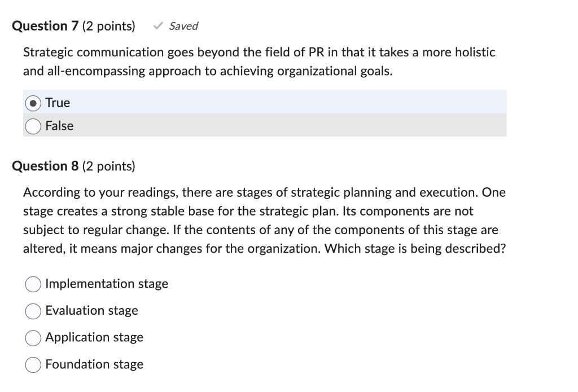Click the Question 8 description text

pyautogui.click(x=264, y=219)
